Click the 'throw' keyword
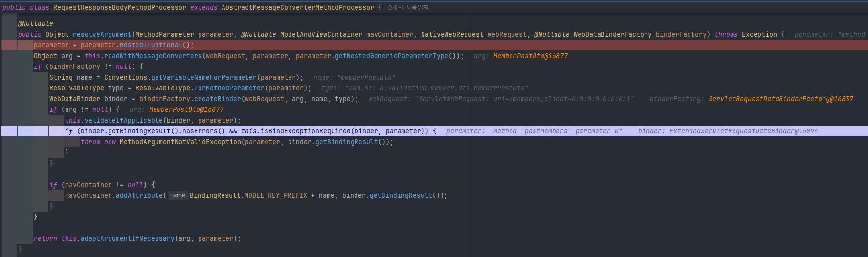 click(90, 142)
